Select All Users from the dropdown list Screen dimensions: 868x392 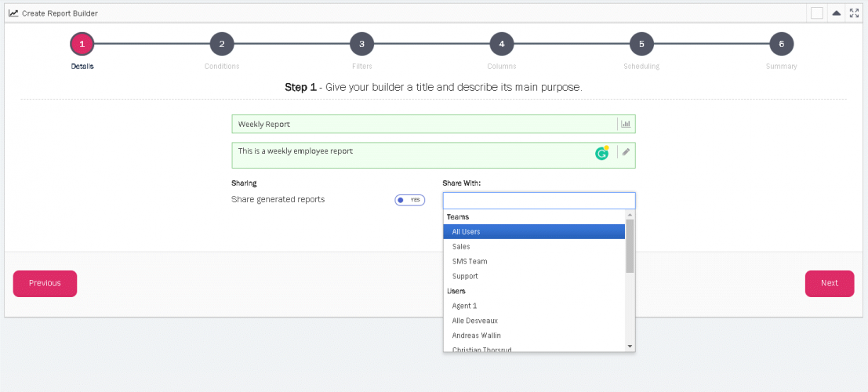click(533, 232)
